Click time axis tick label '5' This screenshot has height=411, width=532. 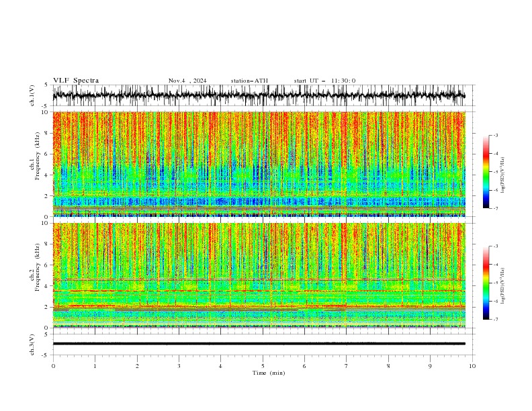pos(263,366)
